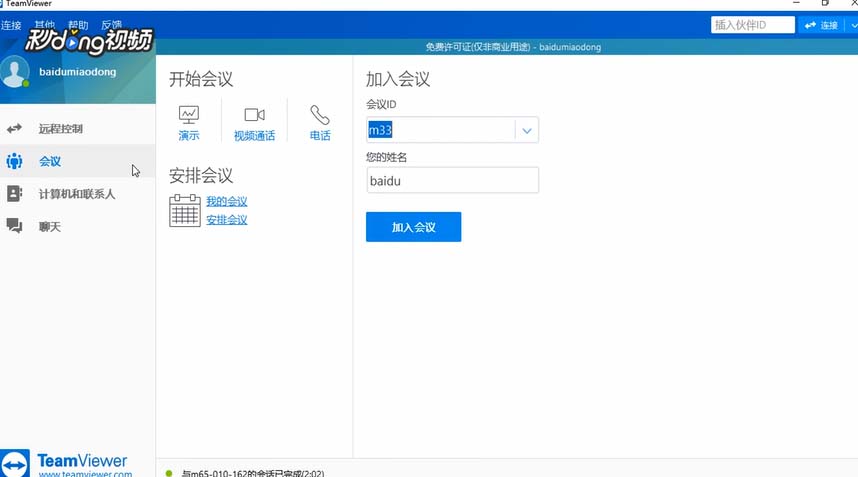Open the 帮助 menu
This screenshot has height=477, width=858.
[78, 25]
